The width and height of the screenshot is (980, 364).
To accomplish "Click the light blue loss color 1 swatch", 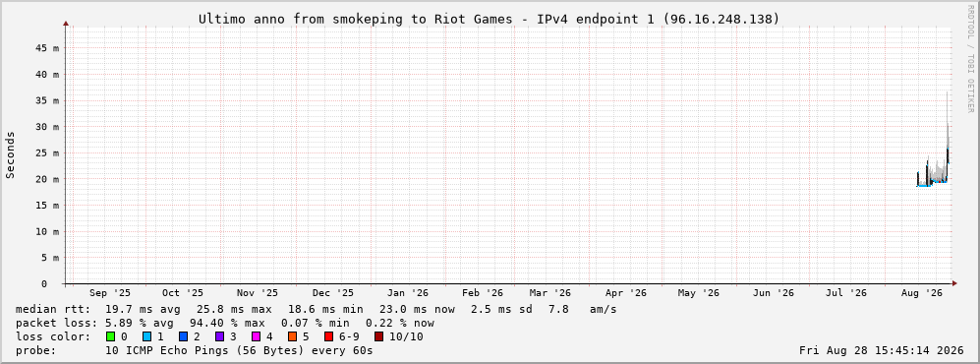I will pos(146,337).
